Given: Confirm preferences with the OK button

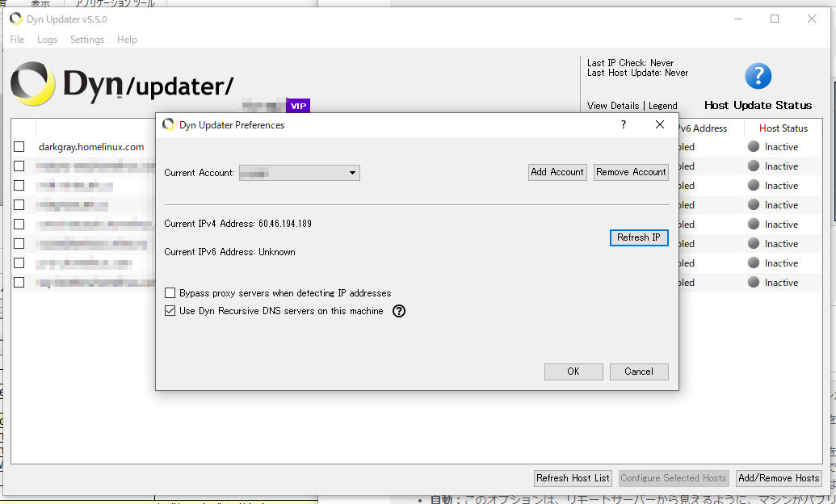Looking at the screenshot, I should click(x=573, y=372).
